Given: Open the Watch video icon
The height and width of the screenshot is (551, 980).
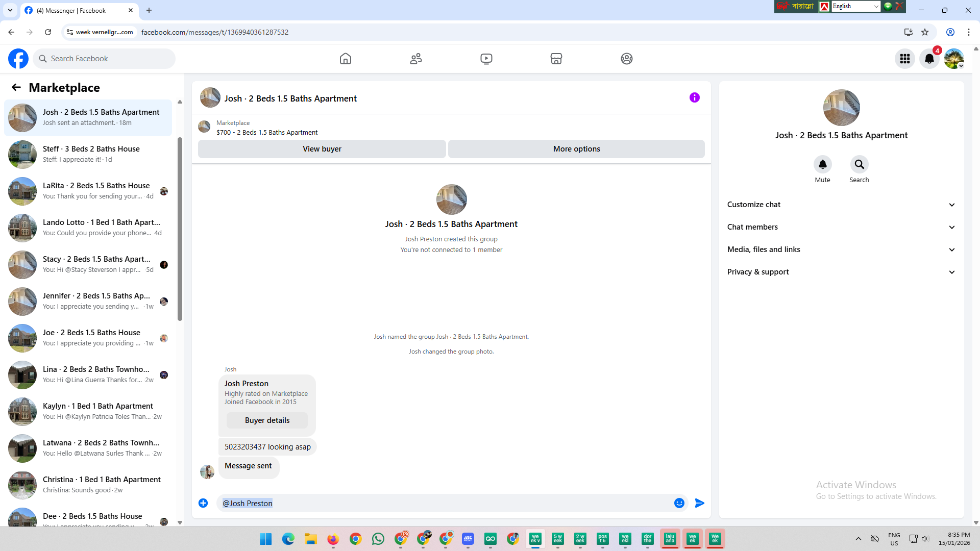Looking at the screenshot, I should 486,59.
